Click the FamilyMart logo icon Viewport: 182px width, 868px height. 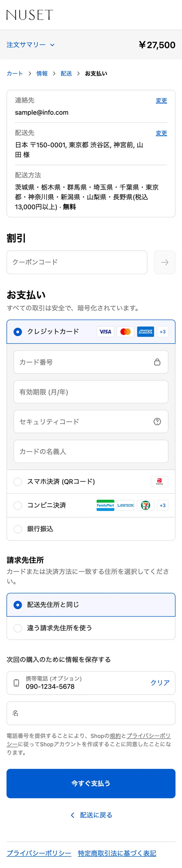[105, 505]
